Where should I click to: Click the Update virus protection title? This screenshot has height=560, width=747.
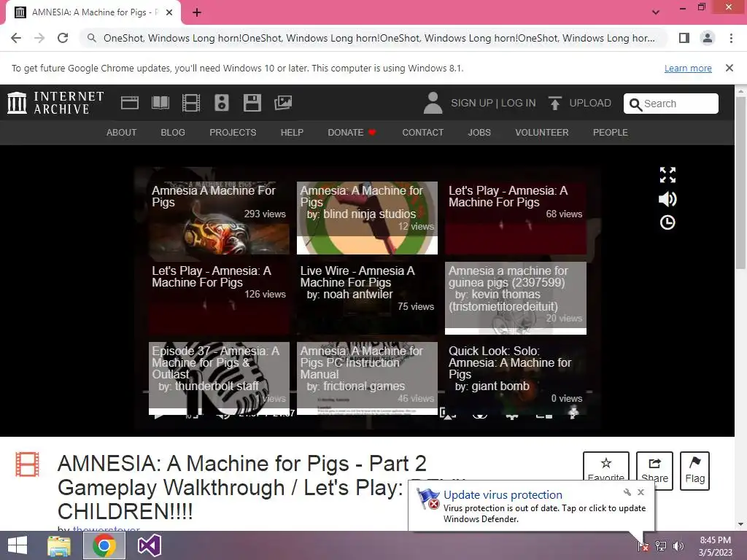503,495
